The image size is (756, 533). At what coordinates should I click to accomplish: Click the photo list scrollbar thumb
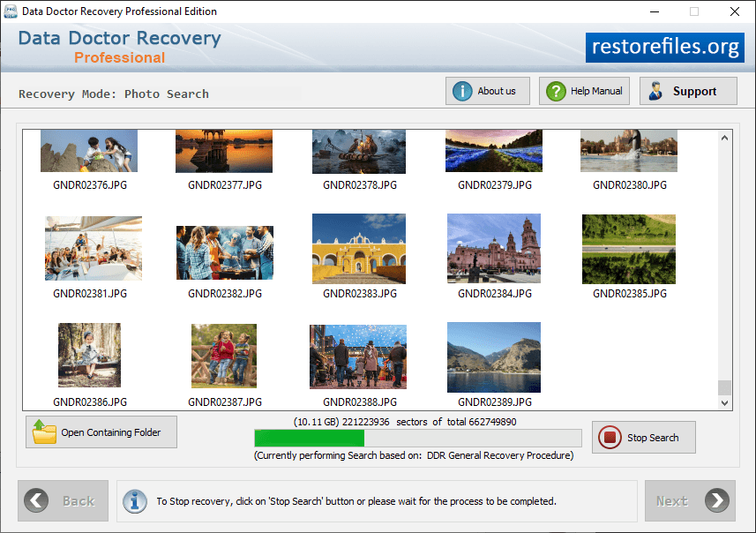coord(724,387)
